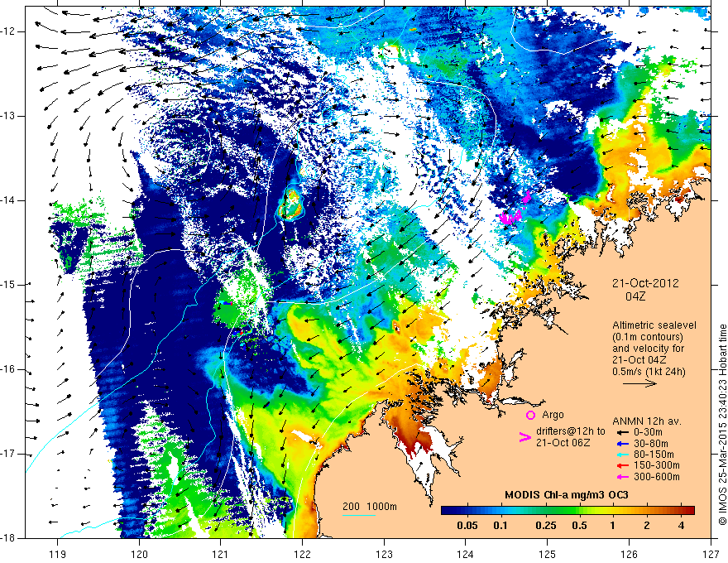
Task: Click the blue 30-80m arrow legend symbol
Action: (622, 444)
